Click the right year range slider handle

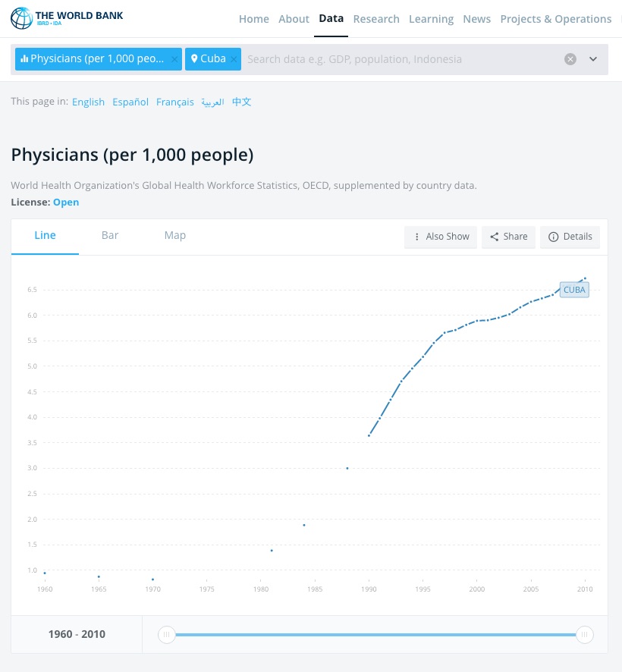tap(584, 635)
